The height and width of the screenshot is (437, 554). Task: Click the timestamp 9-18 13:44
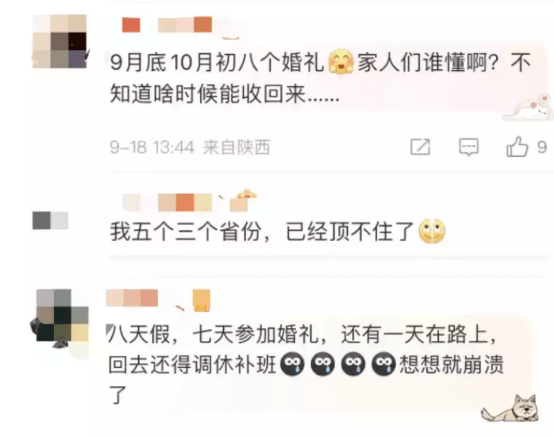[152, 147]
